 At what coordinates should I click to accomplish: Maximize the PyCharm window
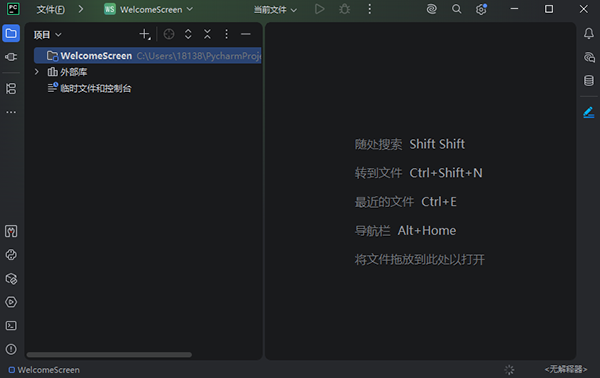click(x=549, y=9)
